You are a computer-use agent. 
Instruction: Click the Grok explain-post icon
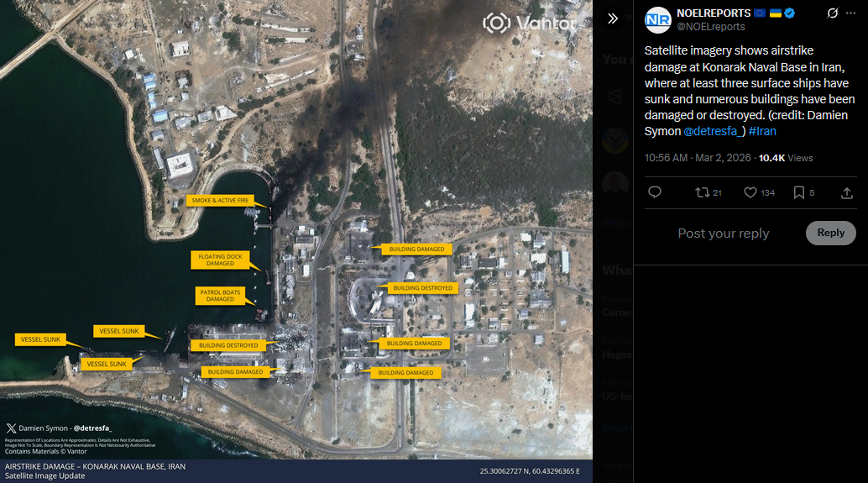click(832, 13)
